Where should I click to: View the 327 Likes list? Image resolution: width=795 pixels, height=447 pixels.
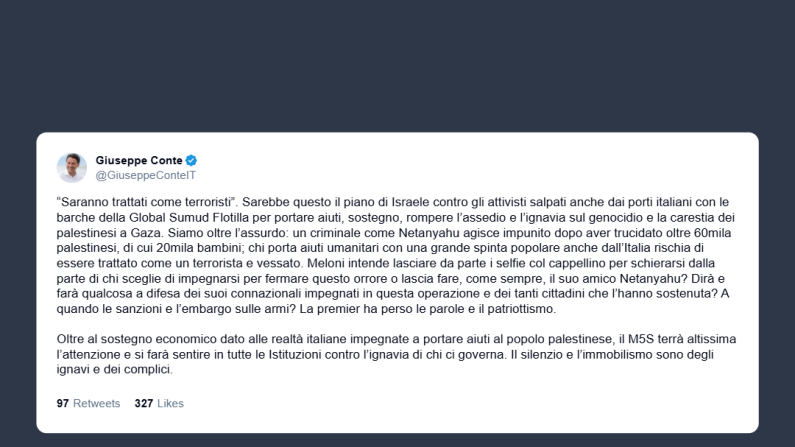click(159, 403)
